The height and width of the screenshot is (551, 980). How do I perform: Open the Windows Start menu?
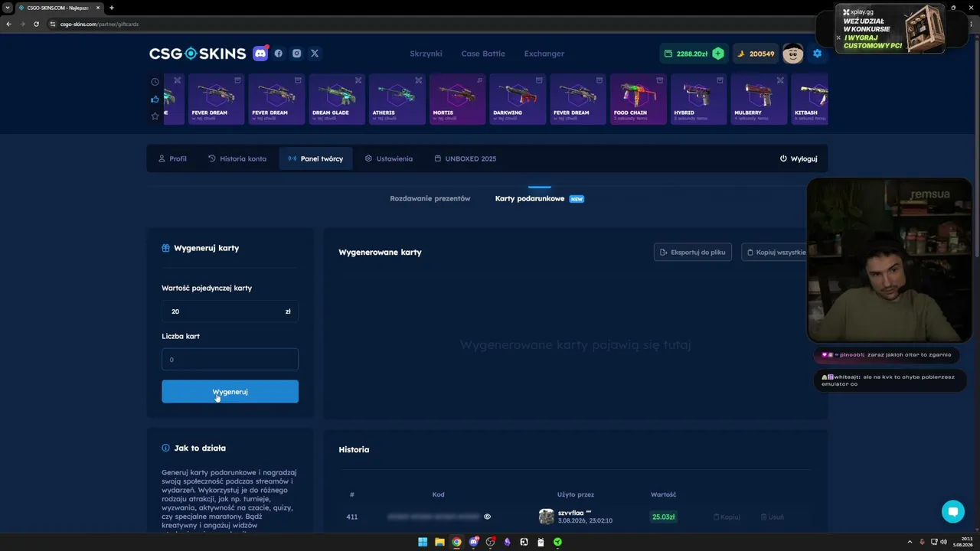pyautogui.click(x=423, y=542)
